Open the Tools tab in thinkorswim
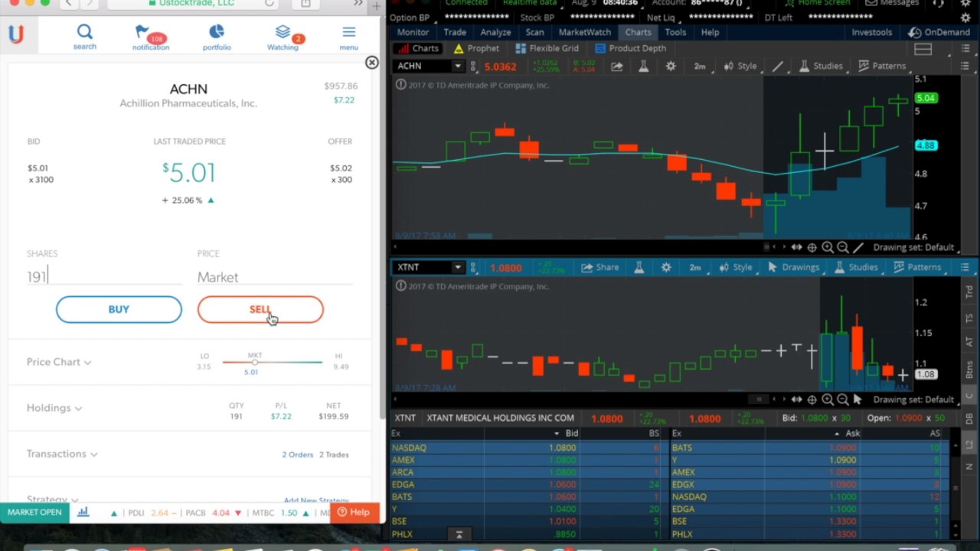Screen dimensions: 980x551 (x=675, y=32)
